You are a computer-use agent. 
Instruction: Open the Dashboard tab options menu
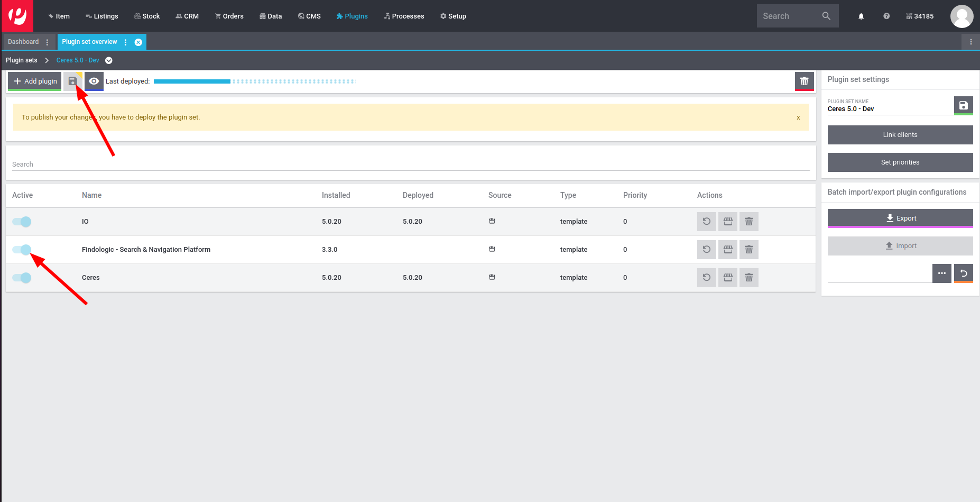pos(48,42)
